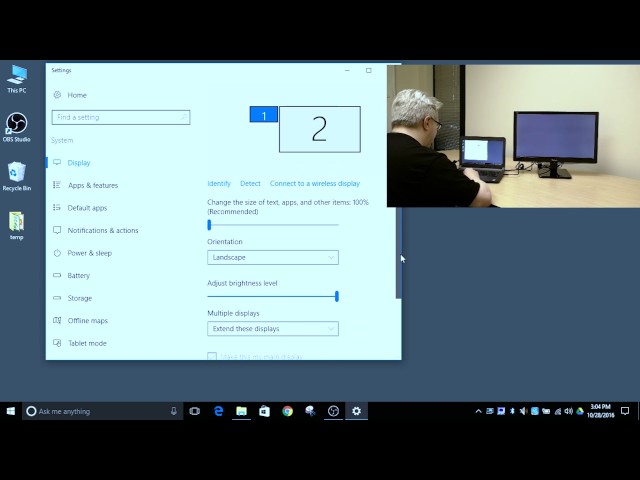Click the Cortana Ask me anything box

point(102,411)
